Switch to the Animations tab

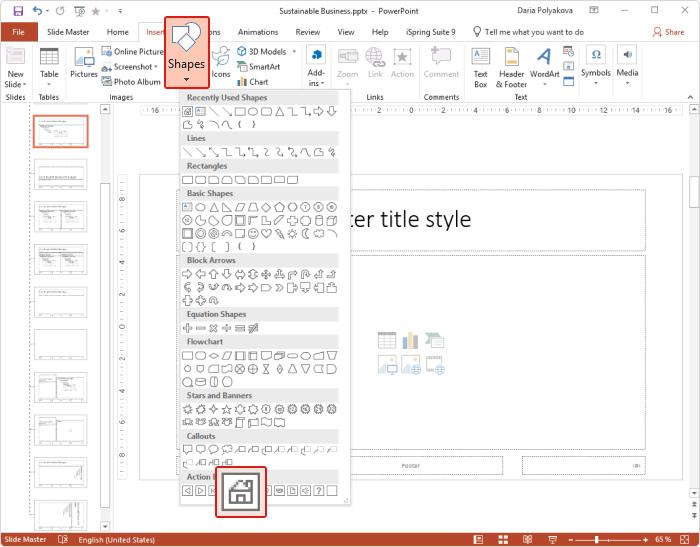[x=258, y=32]
